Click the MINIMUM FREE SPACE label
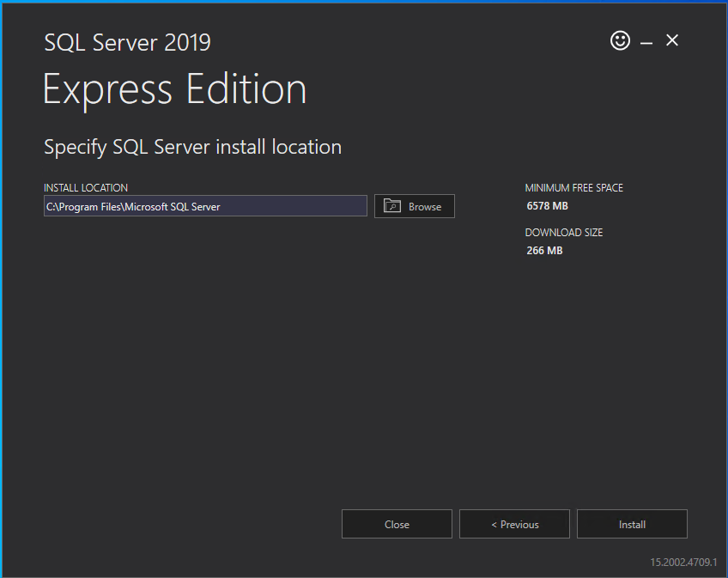728x578 pixels. [573, 188]
